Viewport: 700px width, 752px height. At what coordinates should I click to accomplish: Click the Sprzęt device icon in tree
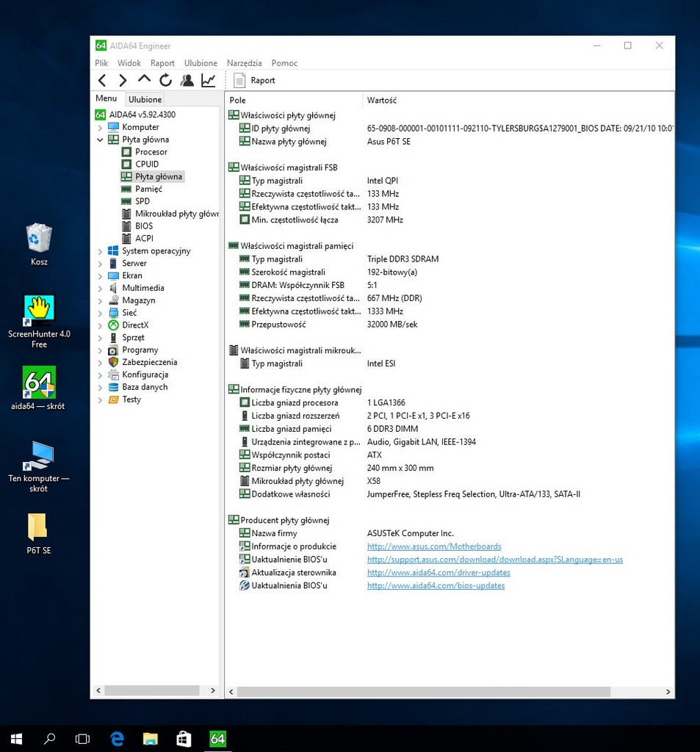113,338
